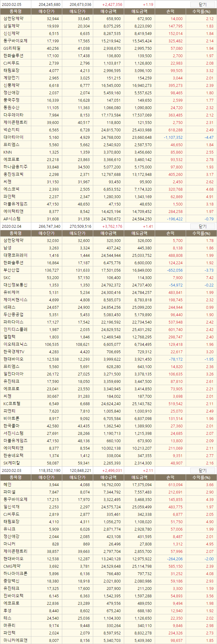Select the 대신정보통신 stock name
The width and height of the screenshot is (217, 644).
[x=15, y=285]
